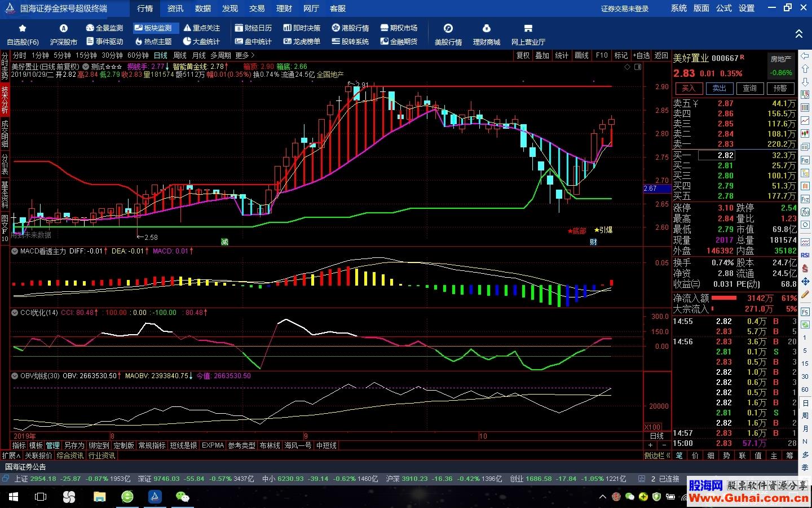Open 财经日历 finance calendar
Viewport: 812px width, 508px height.
coord(254,28)
